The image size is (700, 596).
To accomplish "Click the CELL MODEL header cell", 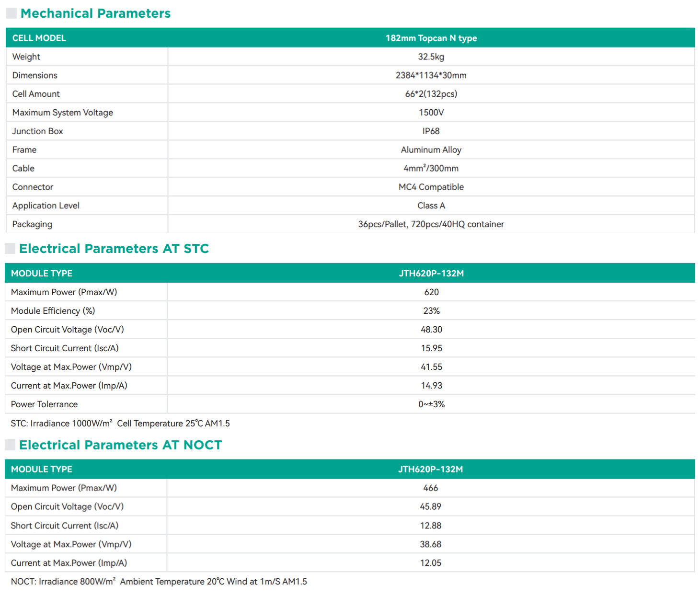I will [x=39, y=38].
